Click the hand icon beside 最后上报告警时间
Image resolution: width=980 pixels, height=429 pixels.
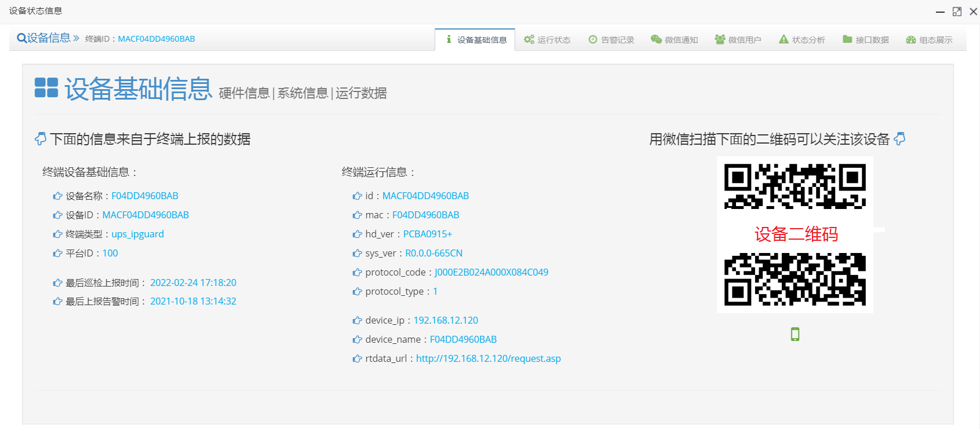[57, 302]
